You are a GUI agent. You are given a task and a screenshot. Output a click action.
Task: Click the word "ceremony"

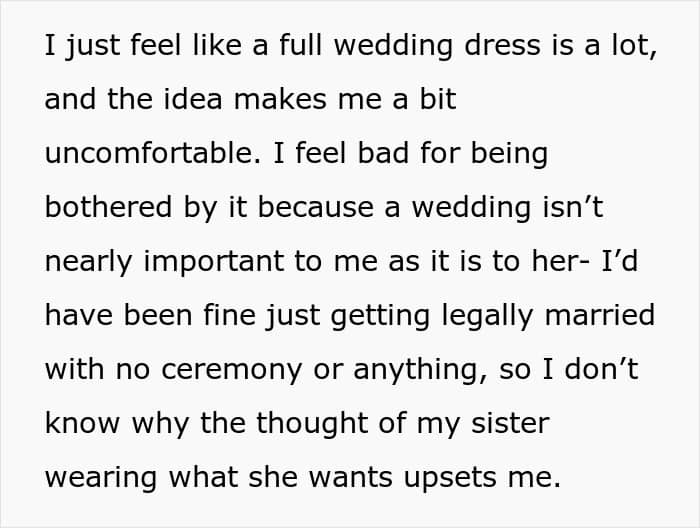point(232,370)
